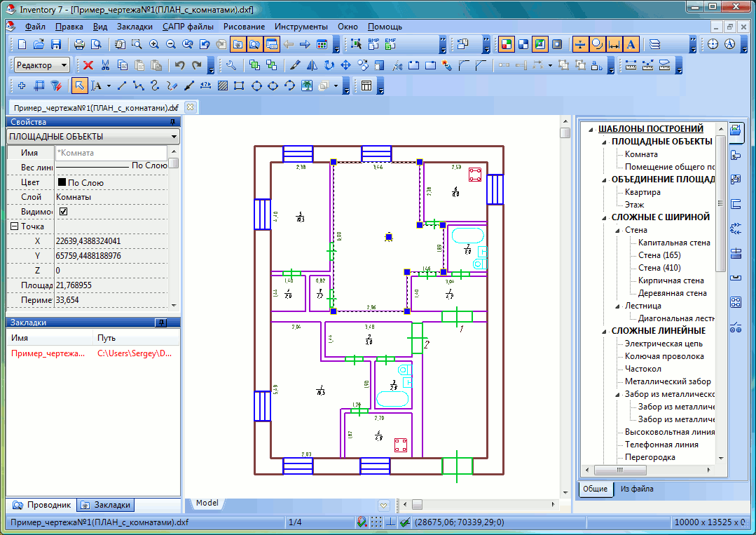This screenshot has height=535, width=756.
Task: Insert image with the palm tree icon
Action: (307, 86)
